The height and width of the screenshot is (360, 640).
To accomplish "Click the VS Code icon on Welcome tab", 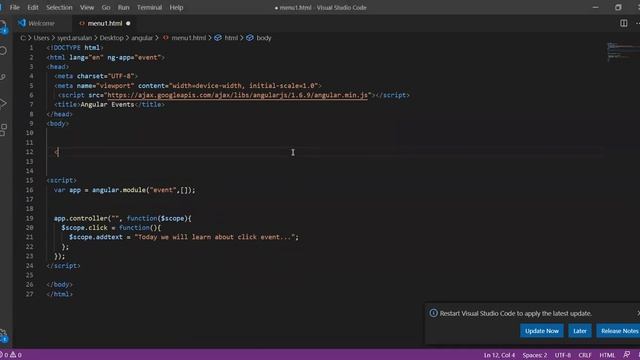I will [x=22, y=23].
